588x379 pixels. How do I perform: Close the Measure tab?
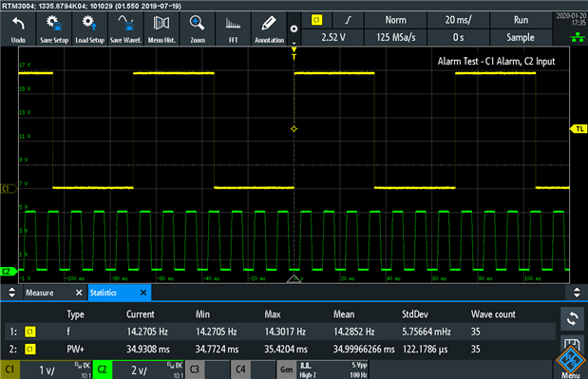(x=79, y=293)
